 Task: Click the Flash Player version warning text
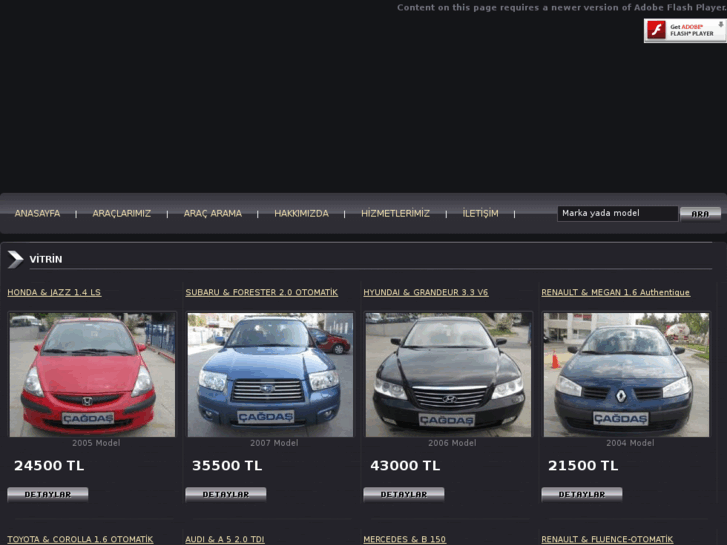coord(561,7)
